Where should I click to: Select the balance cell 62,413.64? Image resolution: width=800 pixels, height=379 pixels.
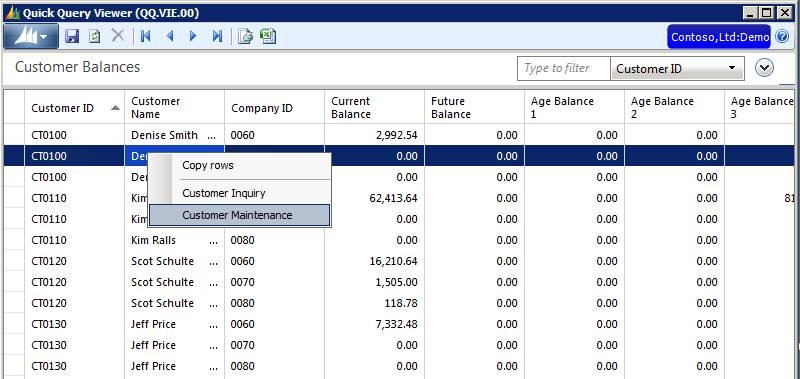click(x=374, y=198)
